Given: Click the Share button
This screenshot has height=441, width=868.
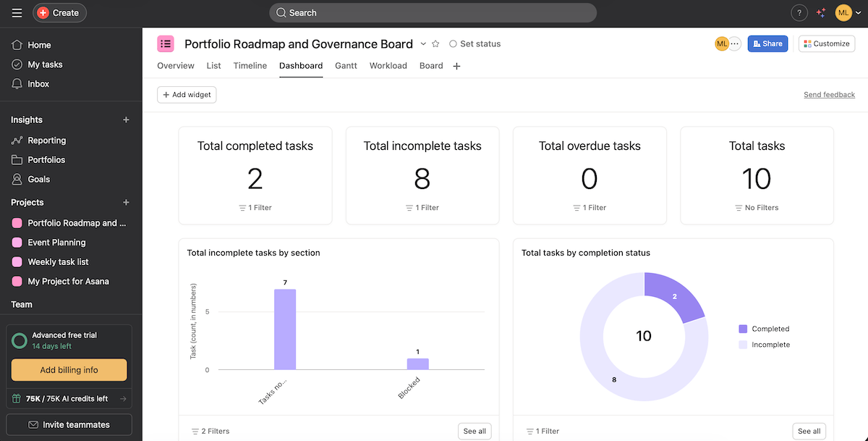Looking at the screenshot, I should pos(767,43).
